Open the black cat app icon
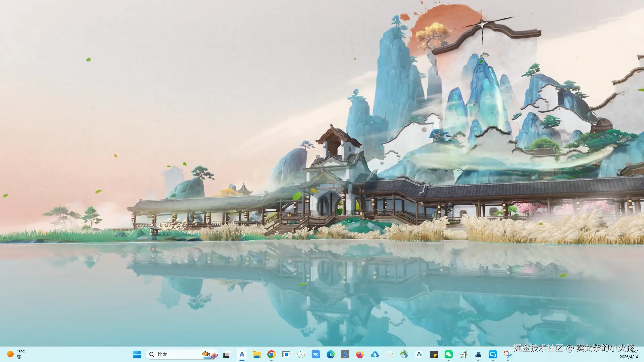 tap(478, 354)
